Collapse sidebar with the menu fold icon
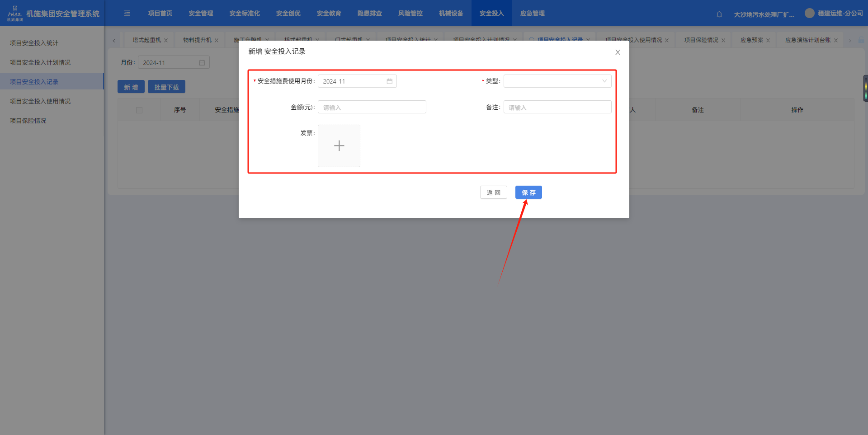This screenshot has height=435, width=868. (127, 14)
